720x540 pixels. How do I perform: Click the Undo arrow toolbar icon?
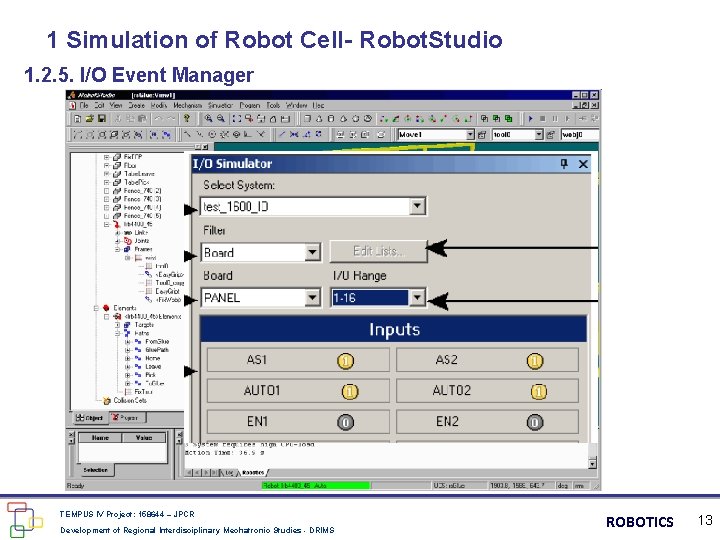click(158, 118)
